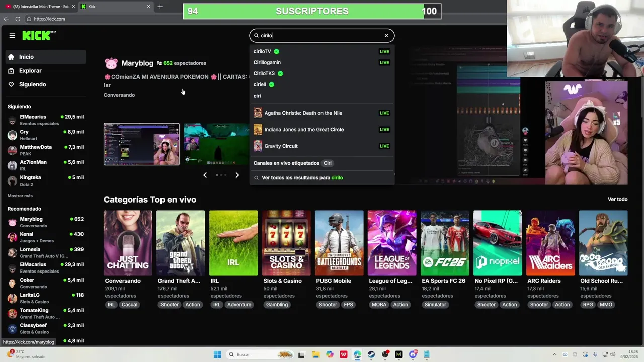
Task: Open Discord from taskbar
Action: click(413, 354)
